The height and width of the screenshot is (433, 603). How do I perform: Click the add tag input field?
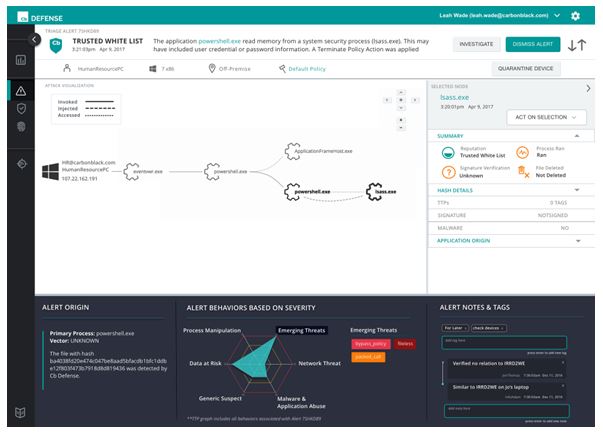[x=504, y=343]
